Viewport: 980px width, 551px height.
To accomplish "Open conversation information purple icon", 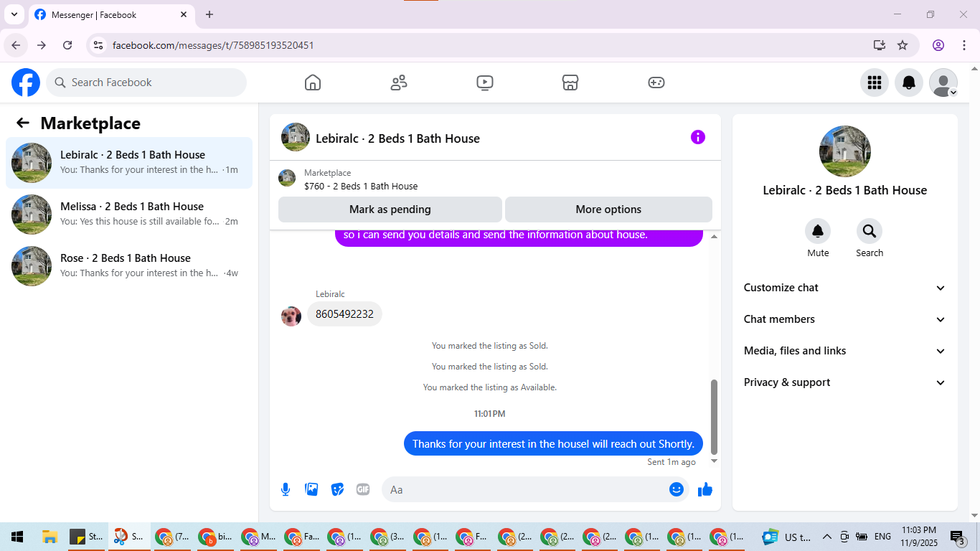I will pos(698,137).
